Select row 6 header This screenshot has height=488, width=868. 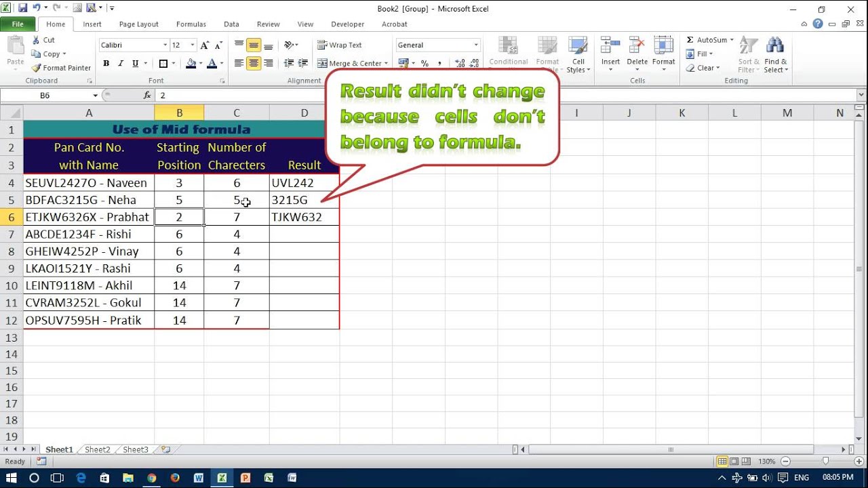(x=12, y=217)
